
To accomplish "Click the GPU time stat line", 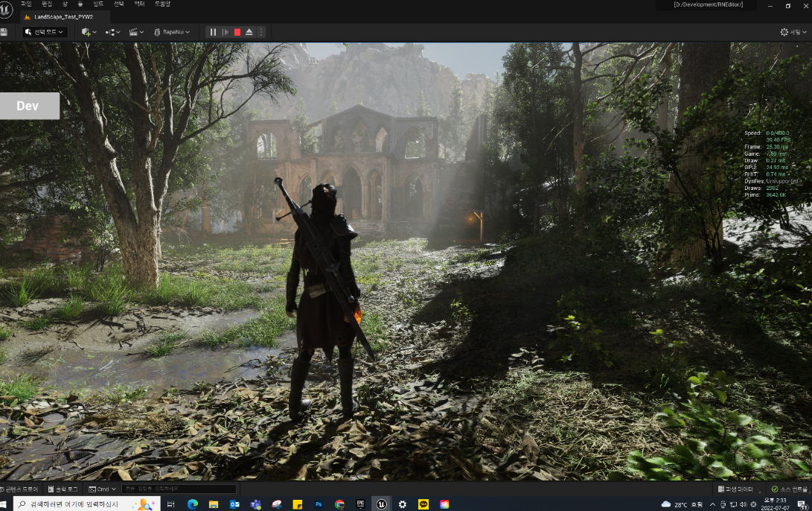I will point(767,168).
